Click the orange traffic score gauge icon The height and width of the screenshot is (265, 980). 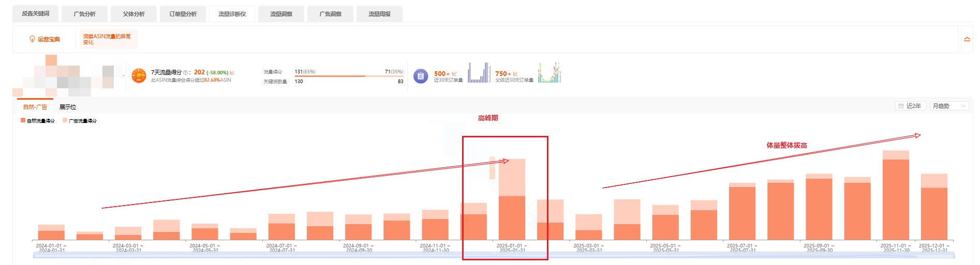pos(139,76)
